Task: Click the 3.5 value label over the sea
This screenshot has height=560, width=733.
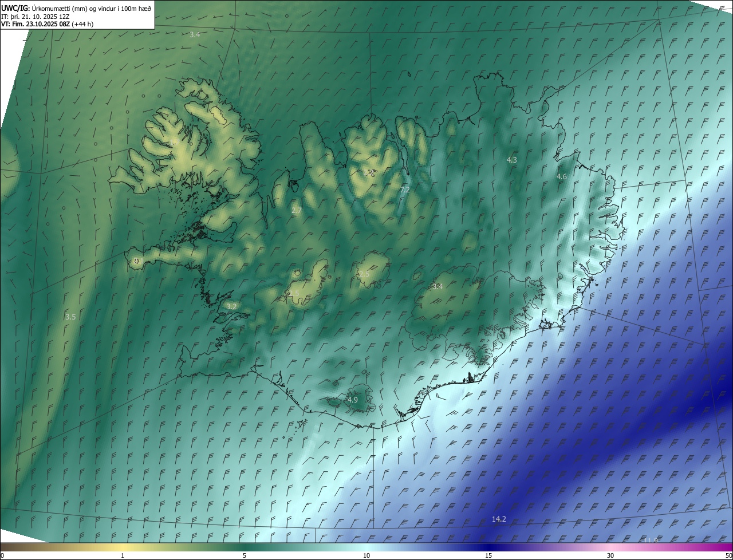Action: (x=70, y=317)
